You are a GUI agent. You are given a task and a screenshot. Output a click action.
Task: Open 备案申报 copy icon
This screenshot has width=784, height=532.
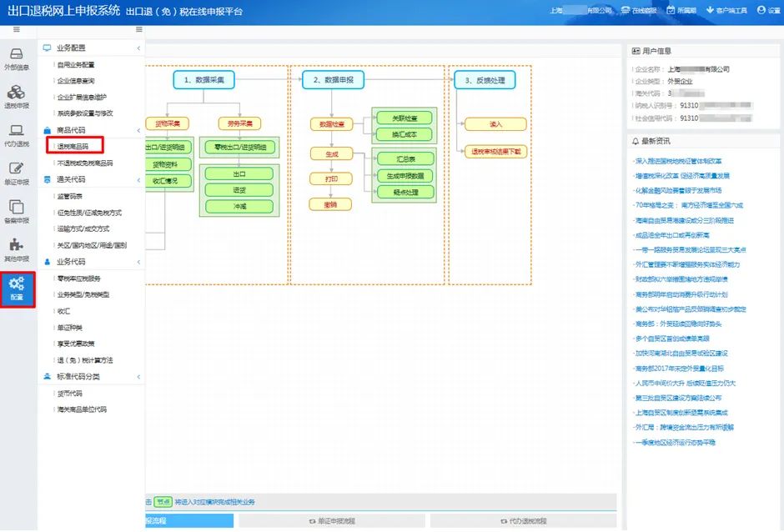coord(17,207)
